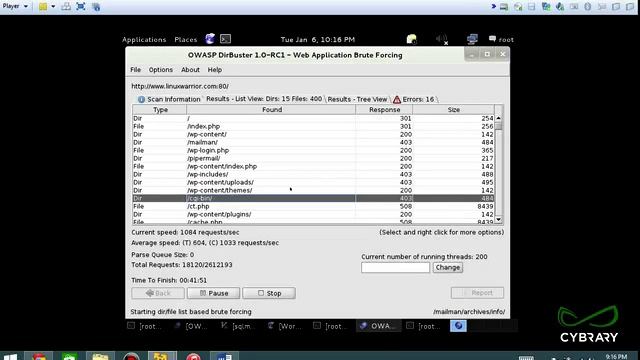640x360 pixels.
Task: Open the Word icon in Windows taskbar
Action: [224, 356]
